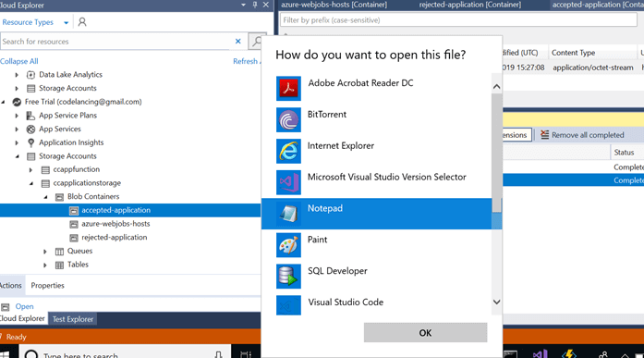Image resolution: width=644 pixels, height=358 pixels.
Task: Open Cloud Explorer window options dropdown
Action: (x=243, y=5)
